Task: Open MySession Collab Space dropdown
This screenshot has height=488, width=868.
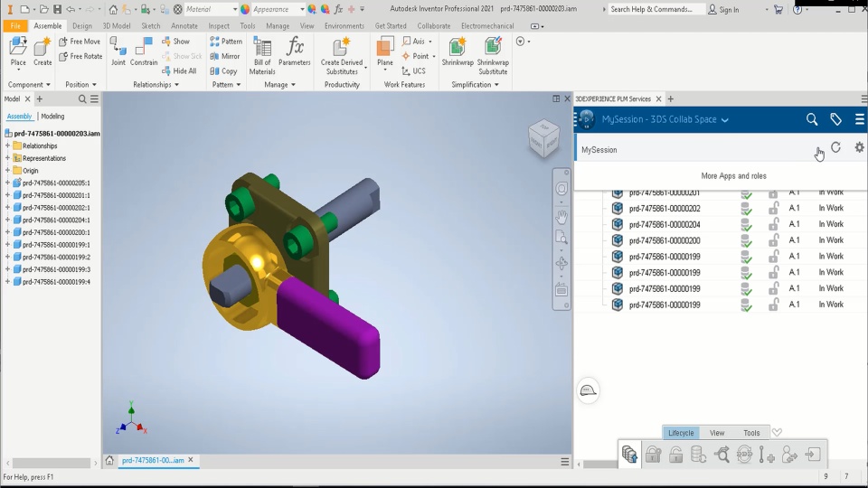Action: pos(724,120)
